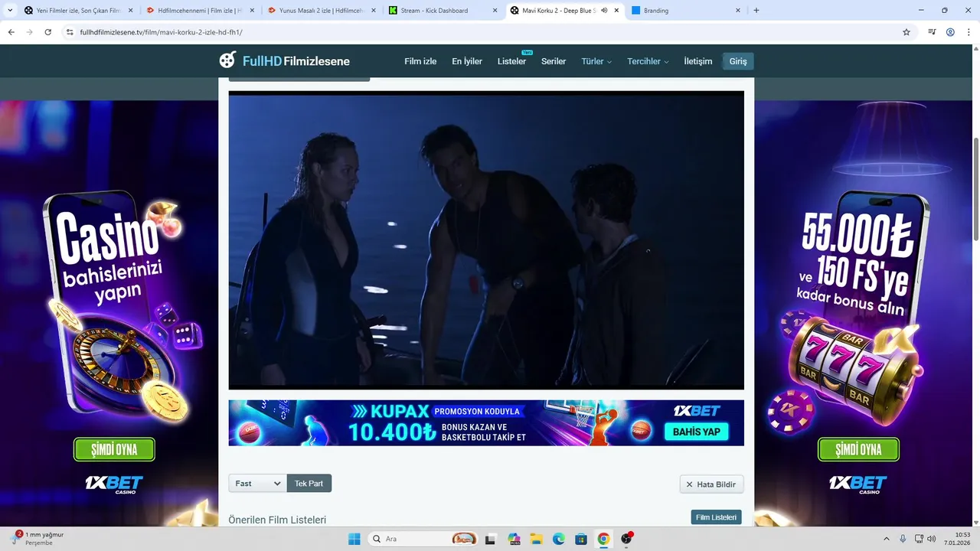This screenshot has width=980, height=551.
Task: Open the En İyiler page
Action: [x=467, y=61]
